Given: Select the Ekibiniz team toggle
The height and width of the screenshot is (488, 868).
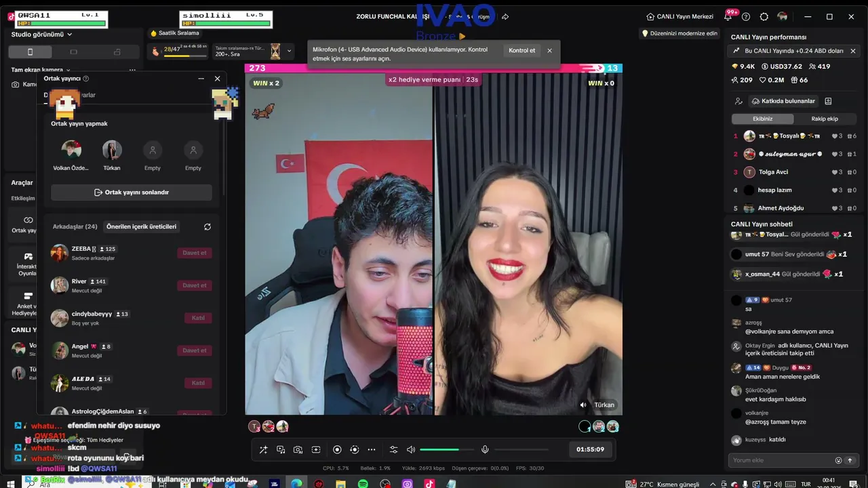Looking at the screenshot, I should coord(763,119).
